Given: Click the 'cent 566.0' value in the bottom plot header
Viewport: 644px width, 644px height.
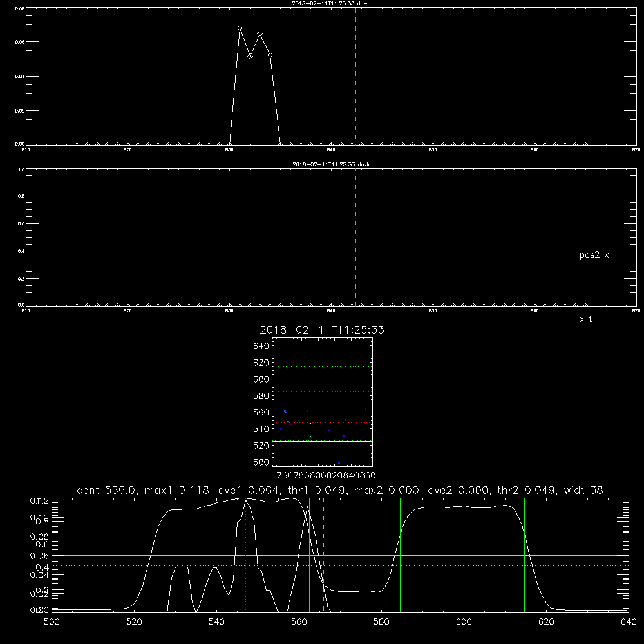Looking at the screenshot, I should (106, 490).
